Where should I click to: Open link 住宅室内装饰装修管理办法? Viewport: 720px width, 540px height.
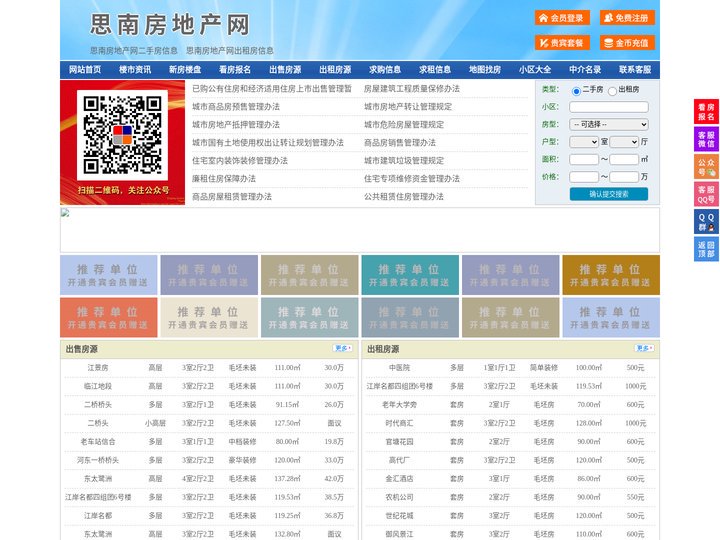pyautogui.click(x=240, y=161)
